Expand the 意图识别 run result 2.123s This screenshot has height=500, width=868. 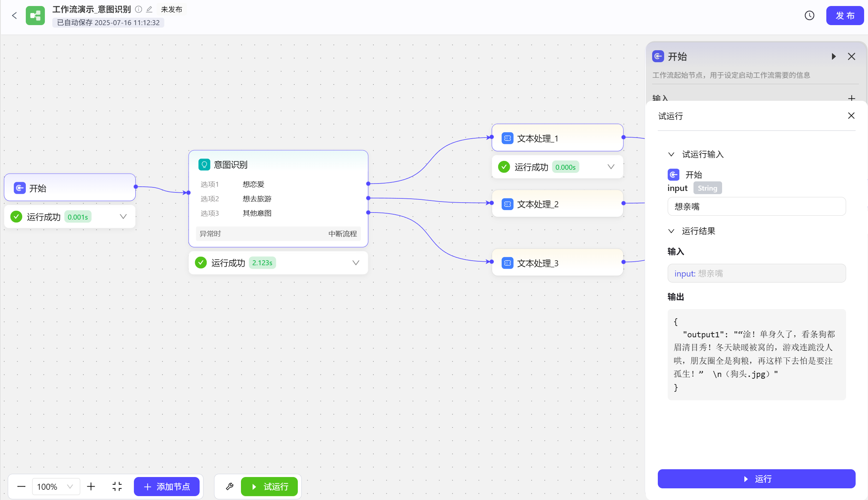(x=356, y=263)
